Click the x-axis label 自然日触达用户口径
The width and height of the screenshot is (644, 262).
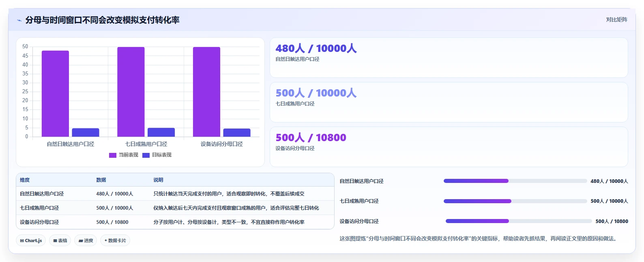tap(71, 144)
